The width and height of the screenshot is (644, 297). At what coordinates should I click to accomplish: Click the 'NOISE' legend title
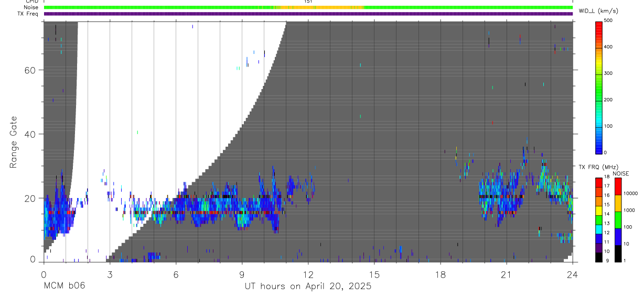click(x=621, y=174)
